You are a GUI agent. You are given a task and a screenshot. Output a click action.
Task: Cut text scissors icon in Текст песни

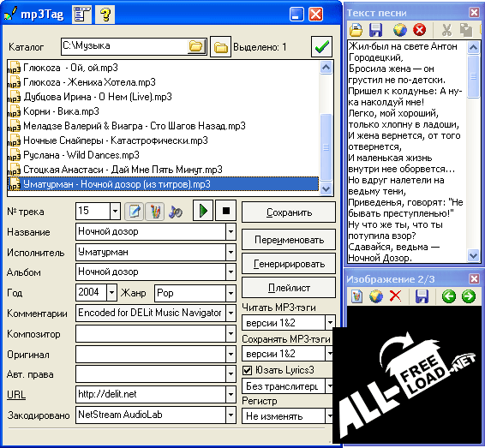[x=446, y=30]
